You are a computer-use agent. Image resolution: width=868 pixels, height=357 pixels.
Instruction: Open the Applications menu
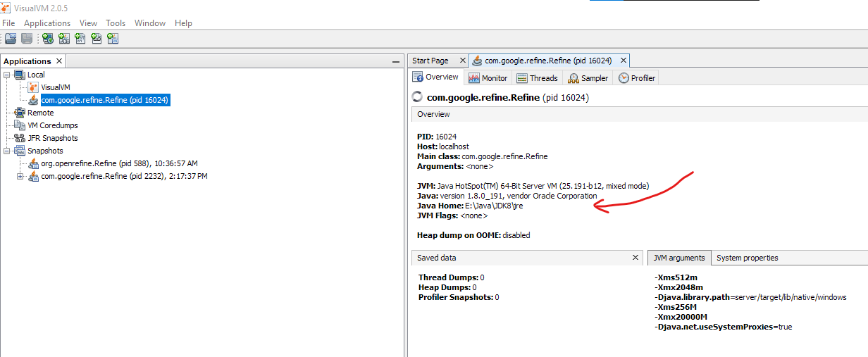pos(48,23)
